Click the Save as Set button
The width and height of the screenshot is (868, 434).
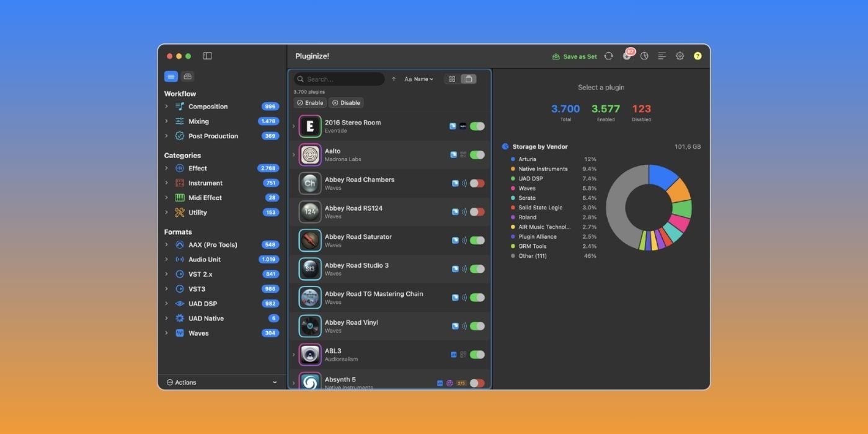[x=575, y=56]
